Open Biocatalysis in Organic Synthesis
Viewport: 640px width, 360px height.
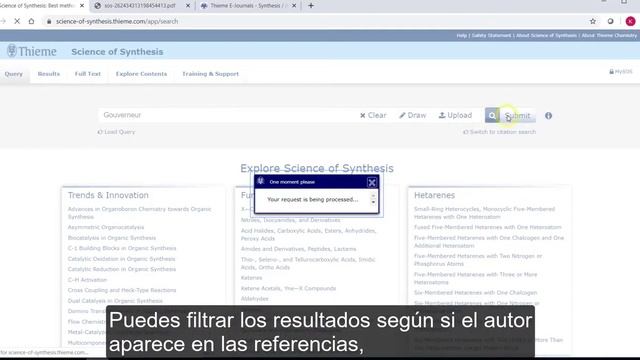pos(112,238)
